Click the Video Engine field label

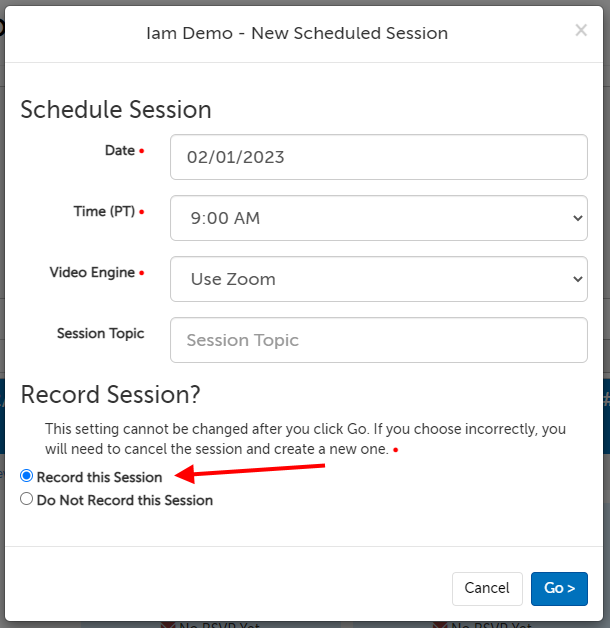pyautogui.click(x=92, y=273)
